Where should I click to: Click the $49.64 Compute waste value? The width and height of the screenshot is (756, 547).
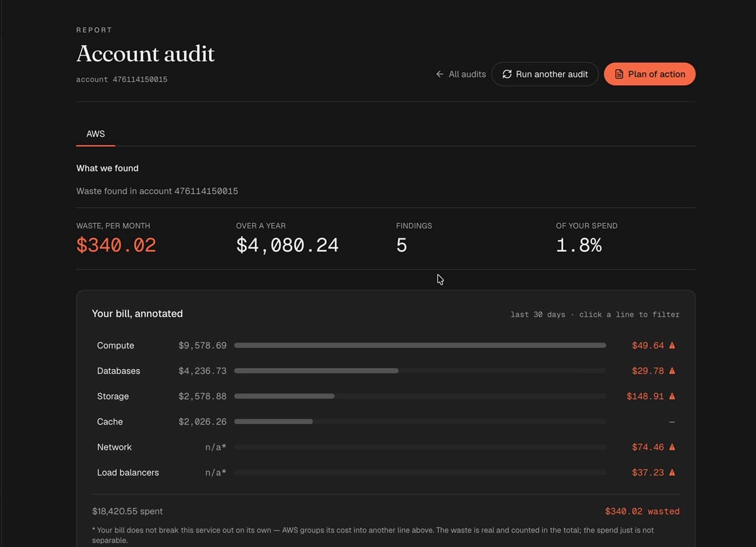point(648,345)
